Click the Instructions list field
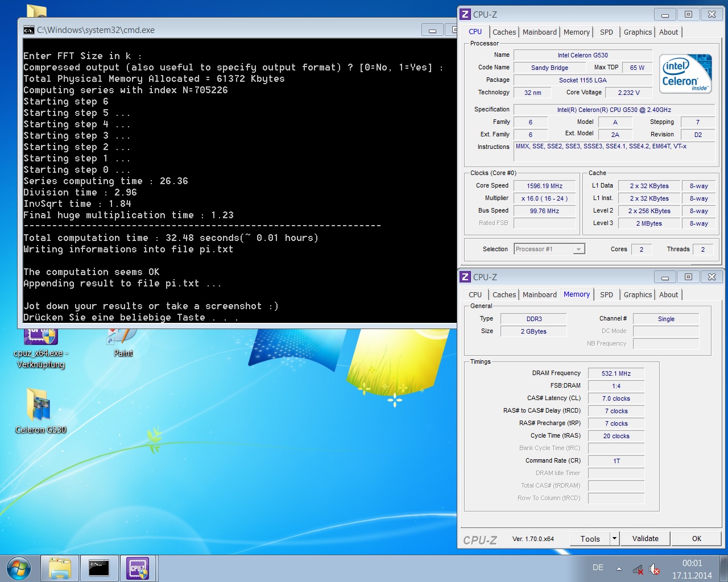 tap(614, 152)
